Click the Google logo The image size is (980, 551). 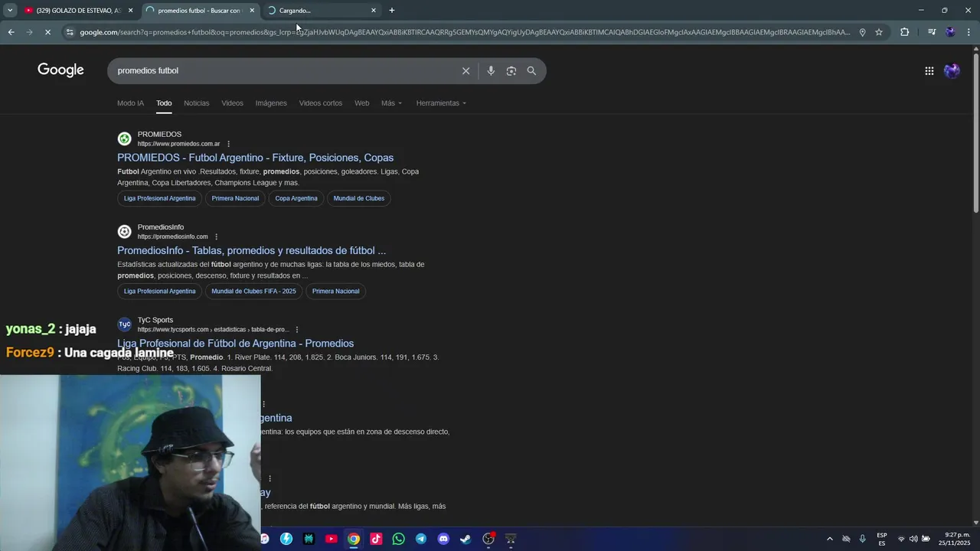(60, 70)
